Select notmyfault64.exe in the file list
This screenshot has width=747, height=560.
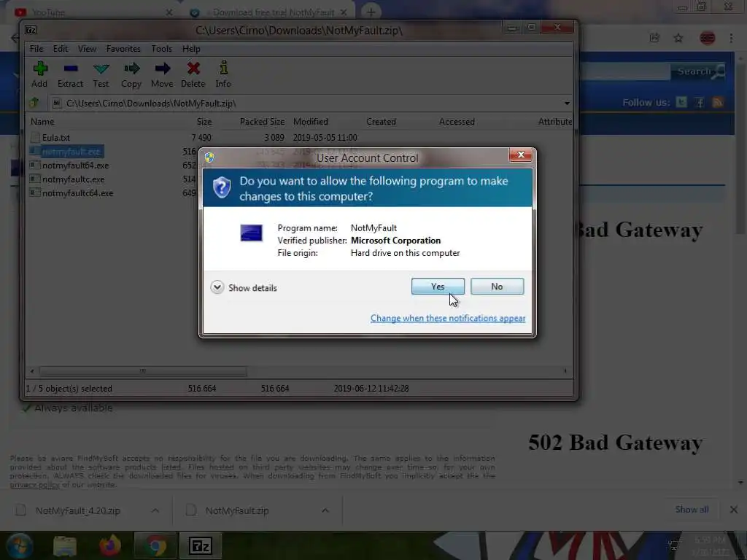pos(76,166)
